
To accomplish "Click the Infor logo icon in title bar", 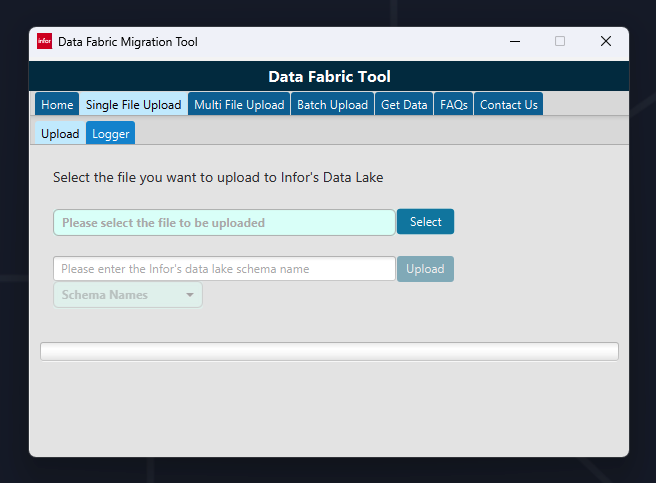I will [44, 41].
